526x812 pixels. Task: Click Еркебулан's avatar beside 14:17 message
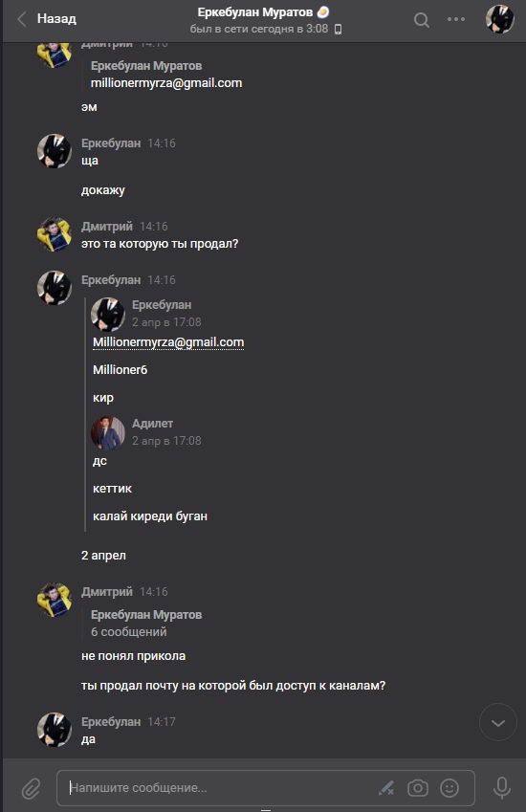pyautogui.click(x=55, y=730)
